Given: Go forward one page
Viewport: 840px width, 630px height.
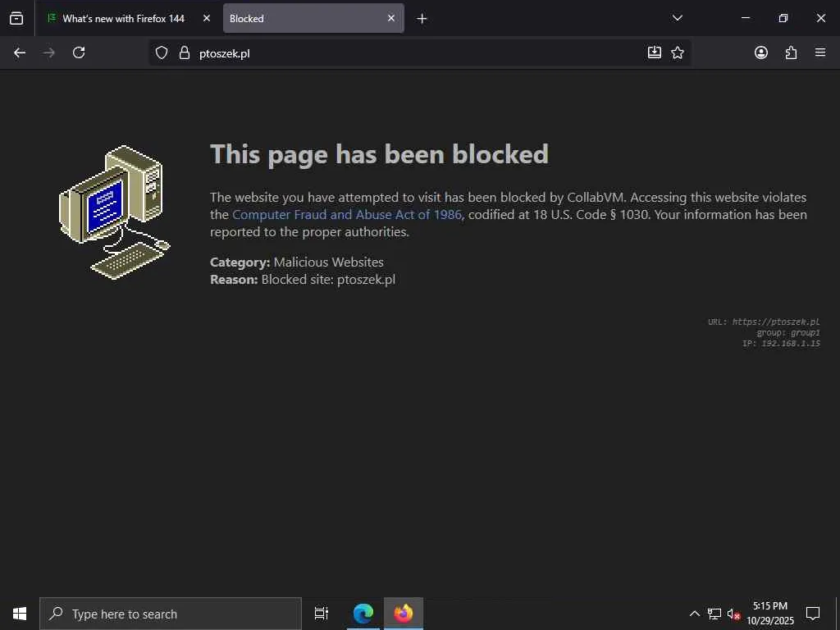Looking at the screenshot, I should pos(49,52).
